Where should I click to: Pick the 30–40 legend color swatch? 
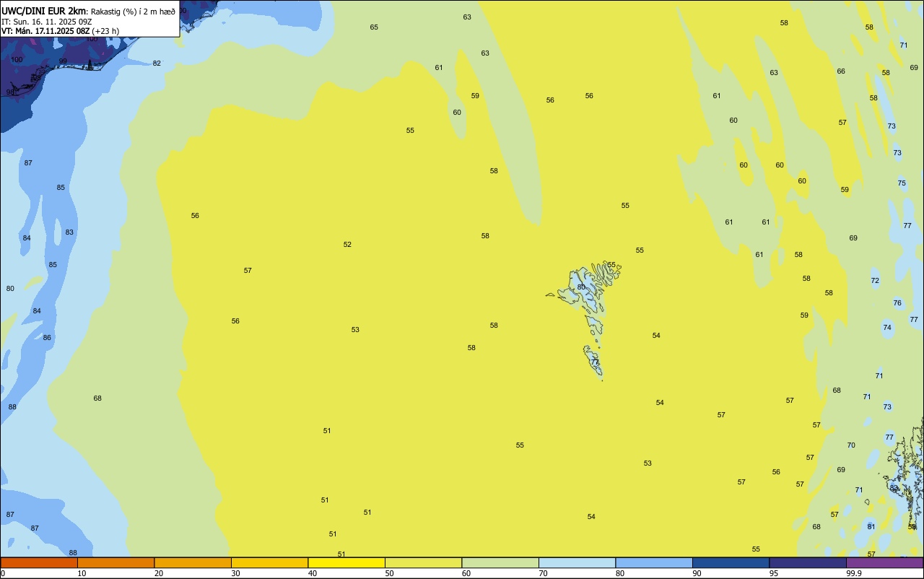pos(269,562)
